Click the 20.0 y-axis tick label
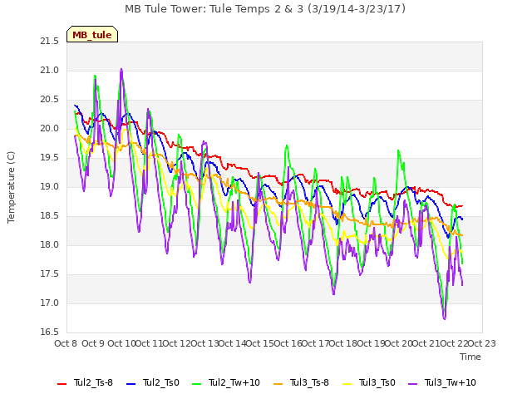Screen dimensions: 532x399 tap(50, 129)
